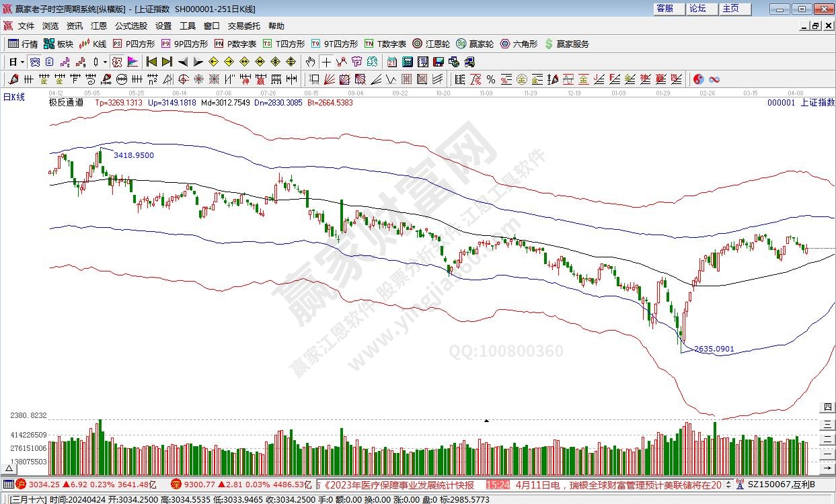
Task: Click the yin-yang taiji icon
Action: 698,79
